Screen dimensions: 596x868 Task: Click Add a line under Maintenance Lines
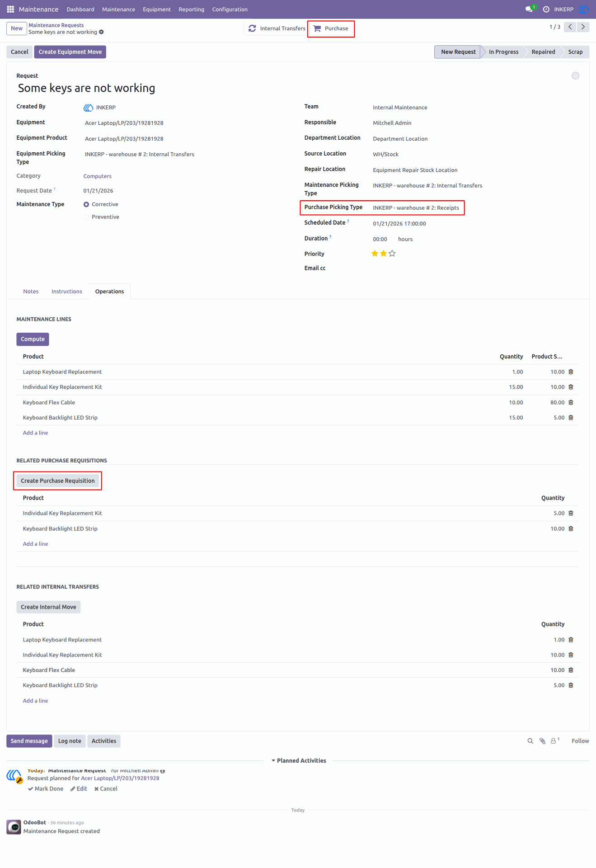35,433
